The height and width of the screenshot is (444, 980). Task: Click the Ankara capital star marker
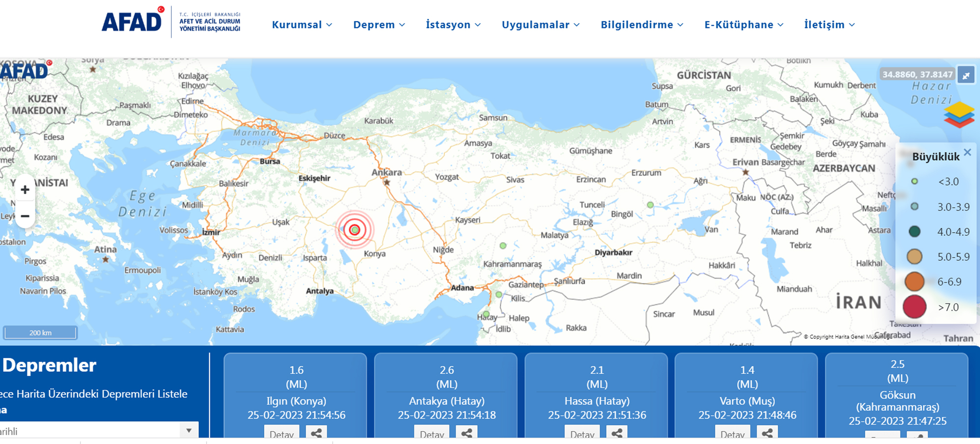coord(387,182)
